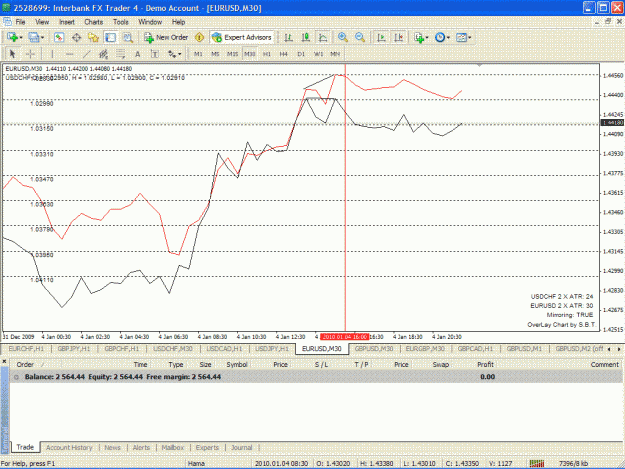625x469 pixels.
Task: Sort orders by Symbol column header
Action: (x=237, y=364)
